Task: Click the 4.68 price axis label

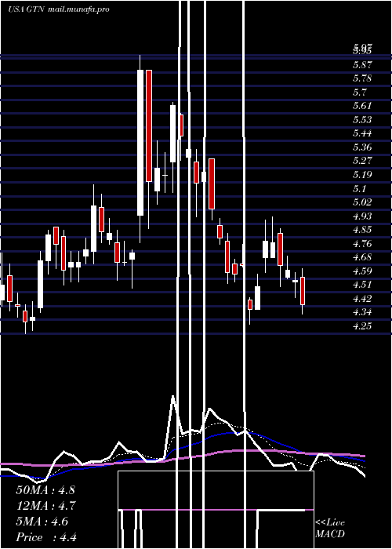Action: pyautogui.click(x=362, y=257)
